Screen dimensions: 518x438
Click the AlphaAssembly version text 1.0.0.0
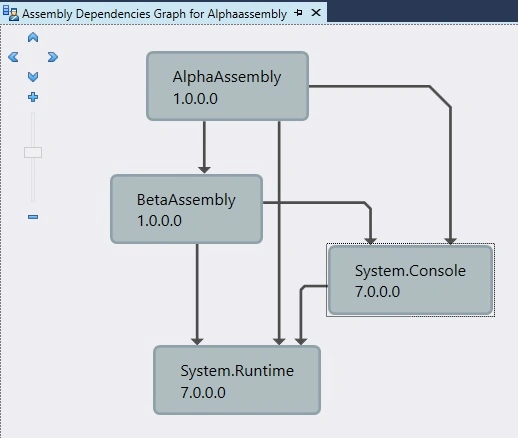[195, 99]
